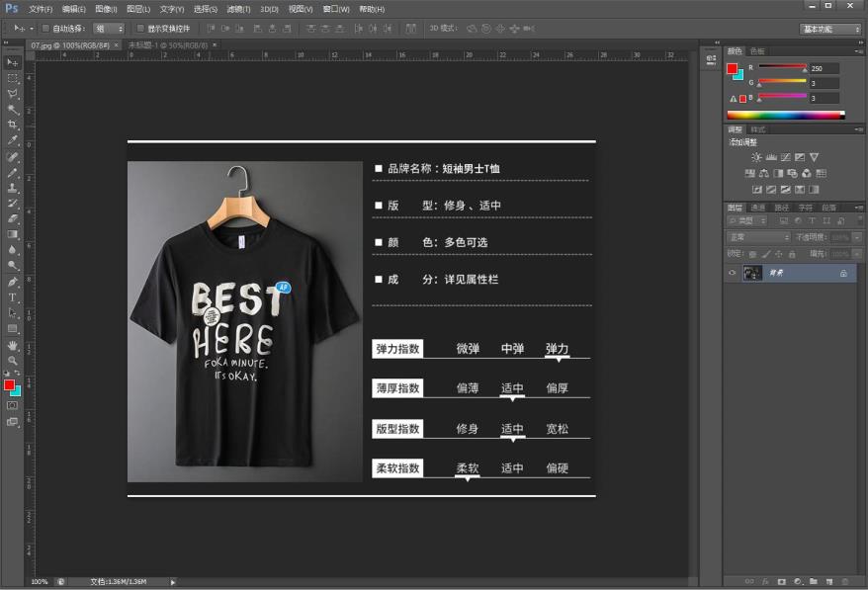Click the foreground red color in Color panel

[x=732, y=68]
